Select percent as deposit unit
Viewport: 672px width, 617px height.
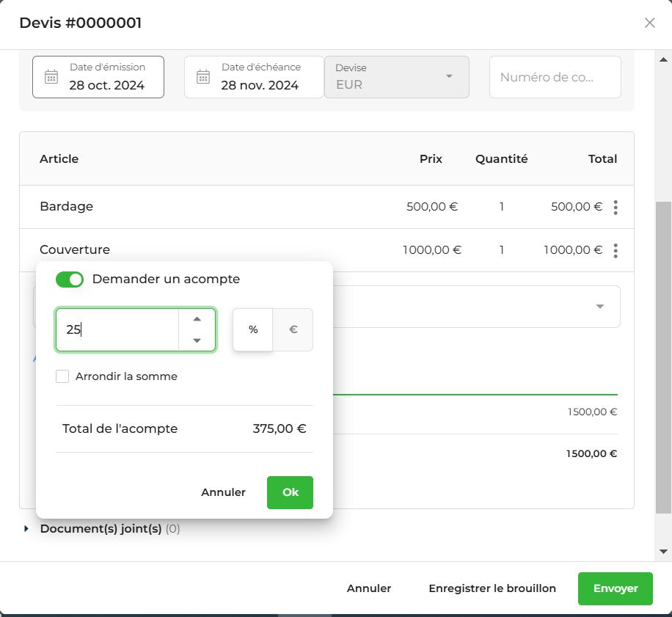coord(253,329)
